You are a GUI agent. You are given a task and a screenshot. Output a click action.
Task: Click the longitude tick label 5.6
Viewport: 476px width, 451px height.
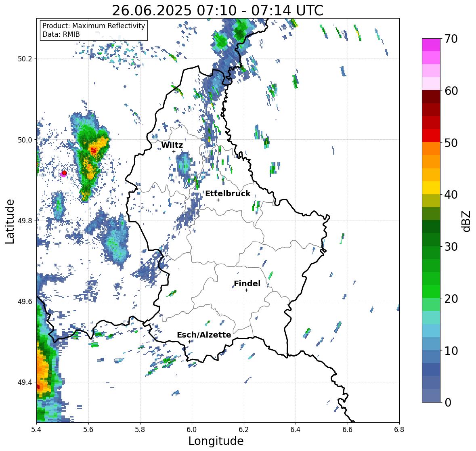(88, 430)
